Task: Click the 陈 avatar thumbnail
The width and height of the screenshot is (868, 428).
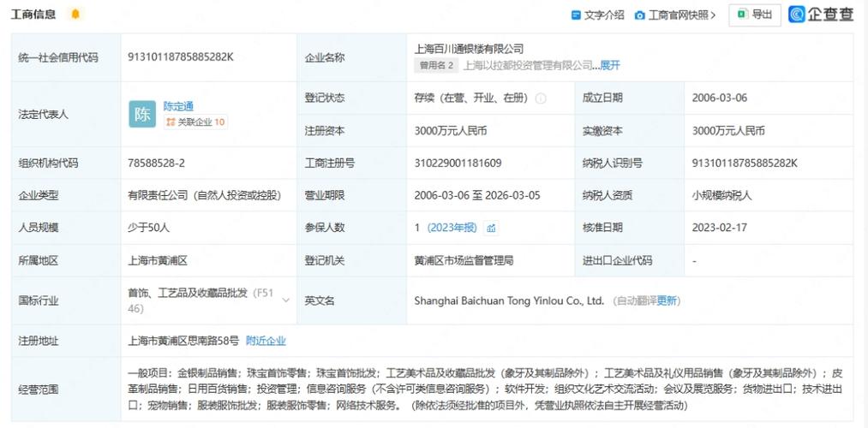Action: (142, 115)
